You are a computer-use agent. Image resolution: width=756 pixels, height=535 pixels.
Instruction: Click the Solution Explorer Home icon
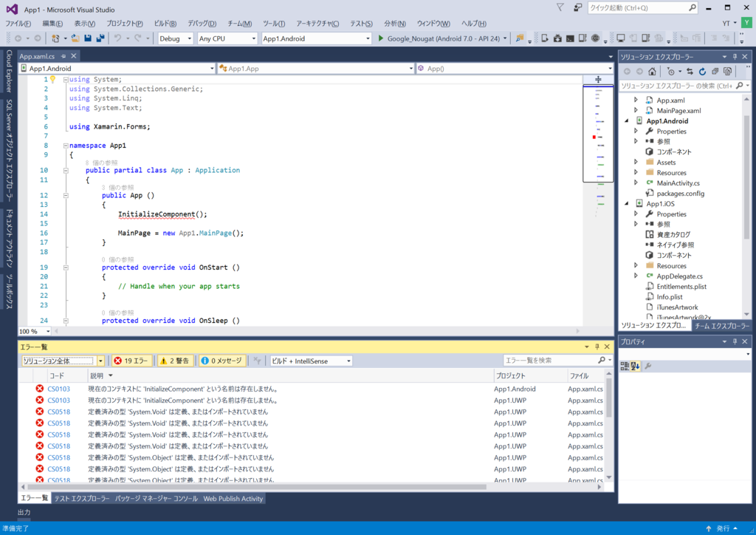point(652,72)
